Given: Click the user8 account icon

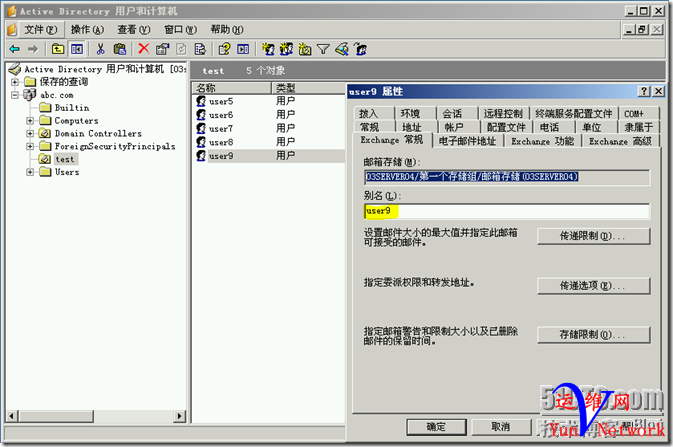Looking at the screenshot, I should coord(201,142).
